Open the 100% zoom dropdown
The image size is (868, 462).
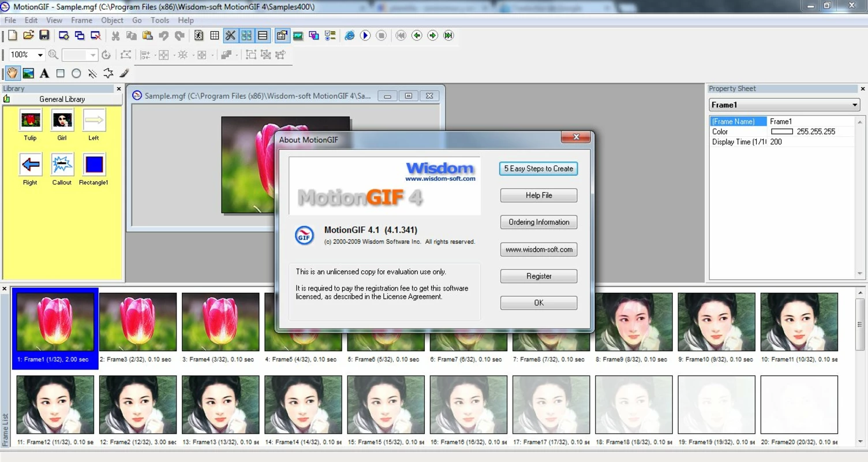point(40,55)
